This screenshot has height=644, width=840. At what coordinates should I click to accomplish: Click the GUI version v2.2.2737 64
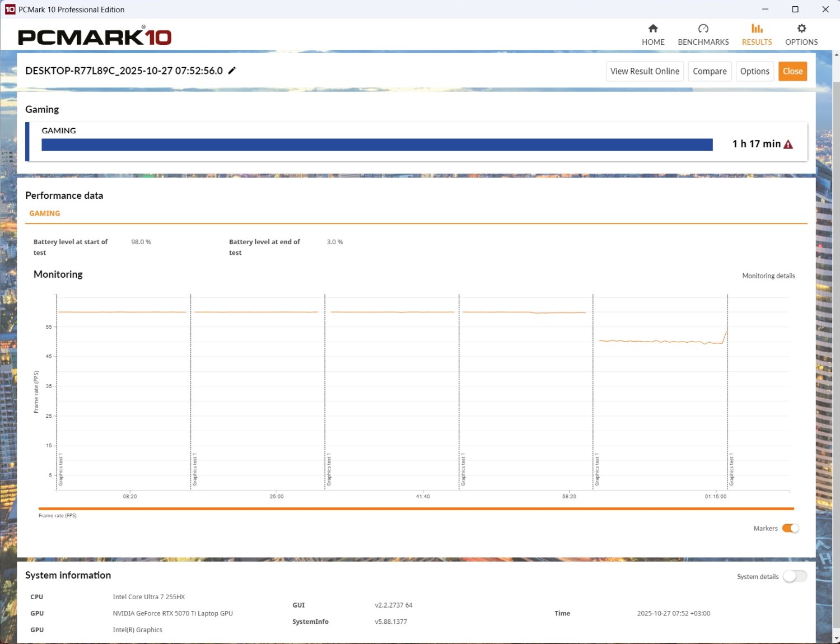(x=394, y=605)
